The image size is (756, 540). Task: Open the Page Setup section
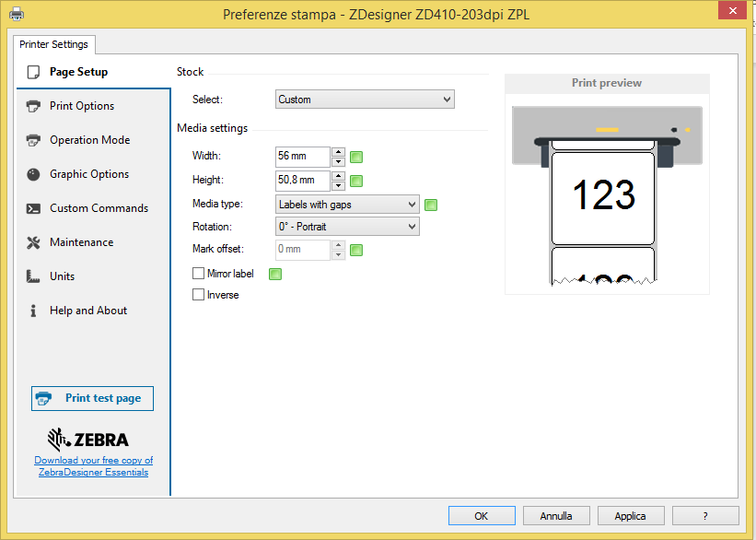click(94, 72)
